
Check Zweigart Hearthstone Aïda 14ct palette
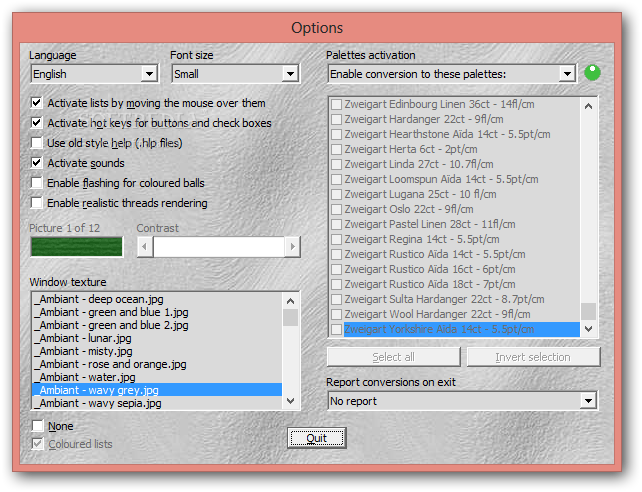(x=336, y=134)
